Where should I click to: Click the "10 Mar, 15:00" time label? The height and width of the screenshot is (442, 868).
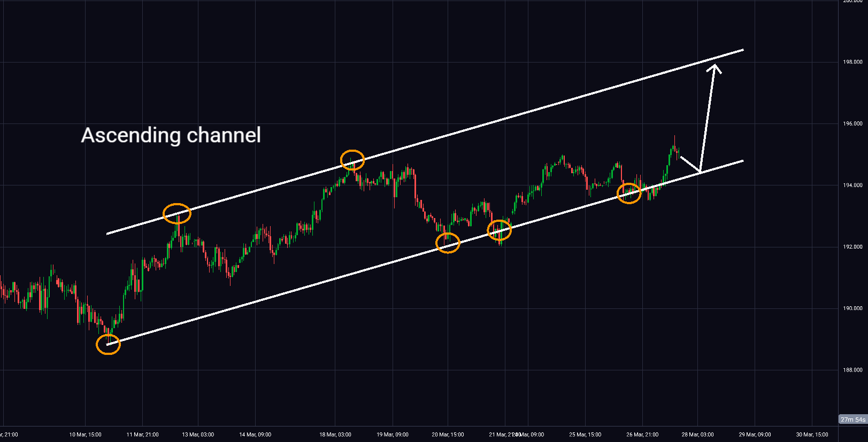click(85, 435)
